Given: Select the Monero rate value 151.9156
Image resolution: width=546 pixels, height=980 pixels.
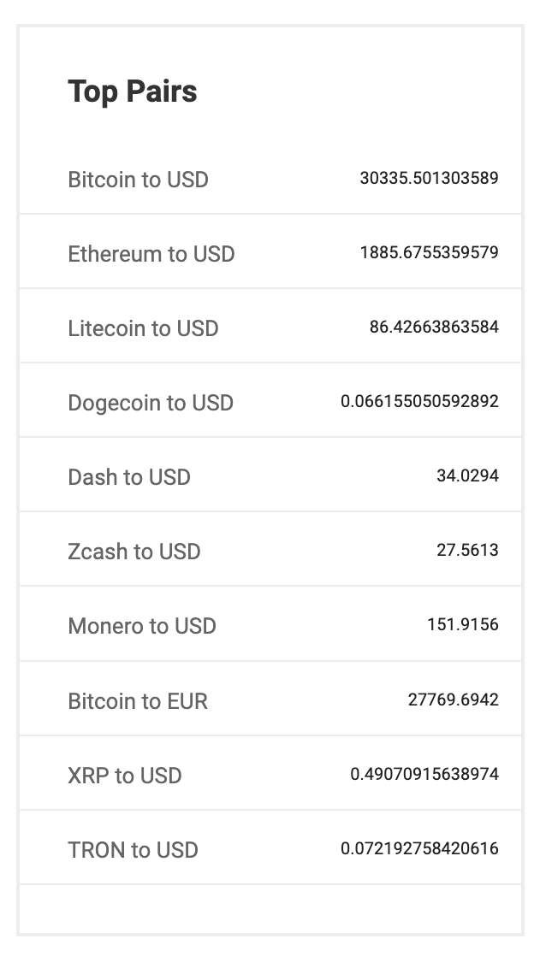Looking at the screenshot, I should pos(463,625).
